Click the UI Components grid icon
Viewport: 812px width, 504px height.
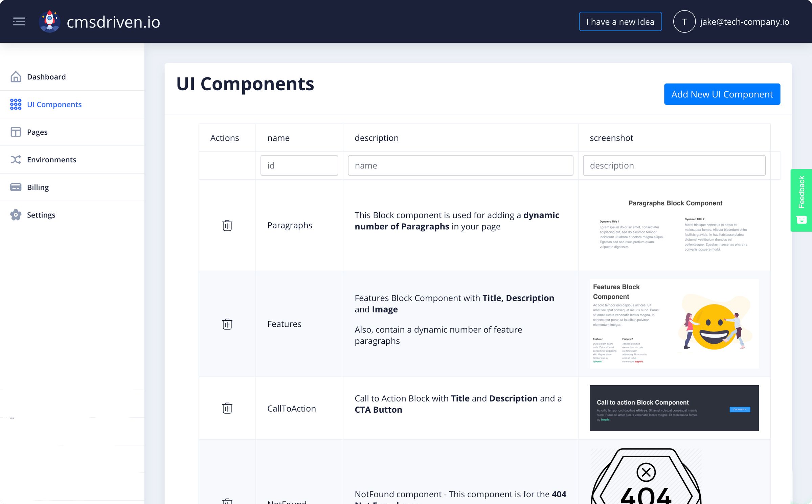[16, 104]
